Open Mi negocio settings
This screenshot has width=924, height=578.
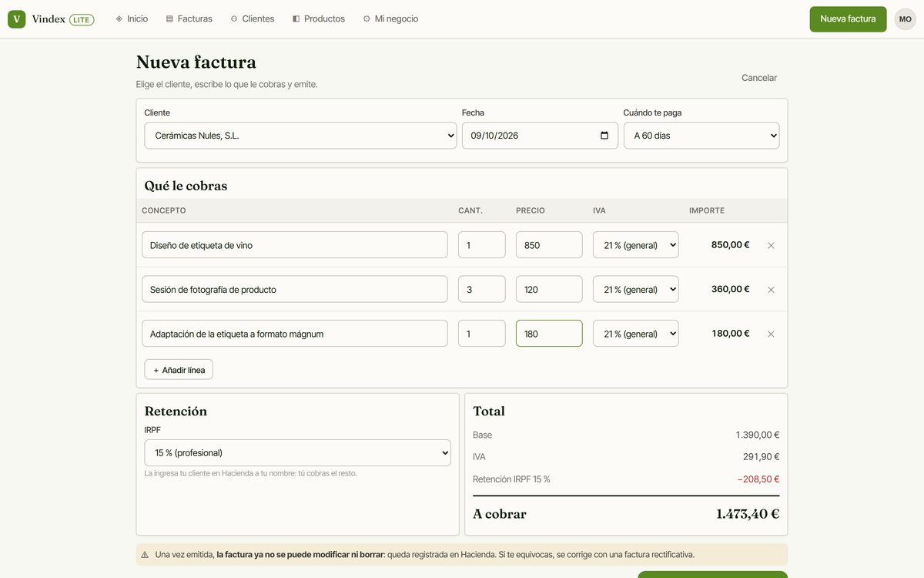390,18
